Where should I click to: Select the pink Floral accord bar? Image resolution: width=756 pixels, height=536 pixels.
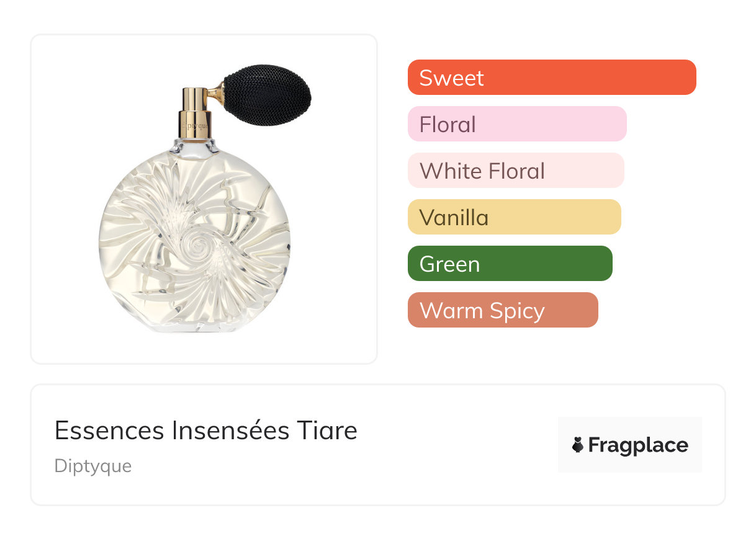(x=517, y=124)
